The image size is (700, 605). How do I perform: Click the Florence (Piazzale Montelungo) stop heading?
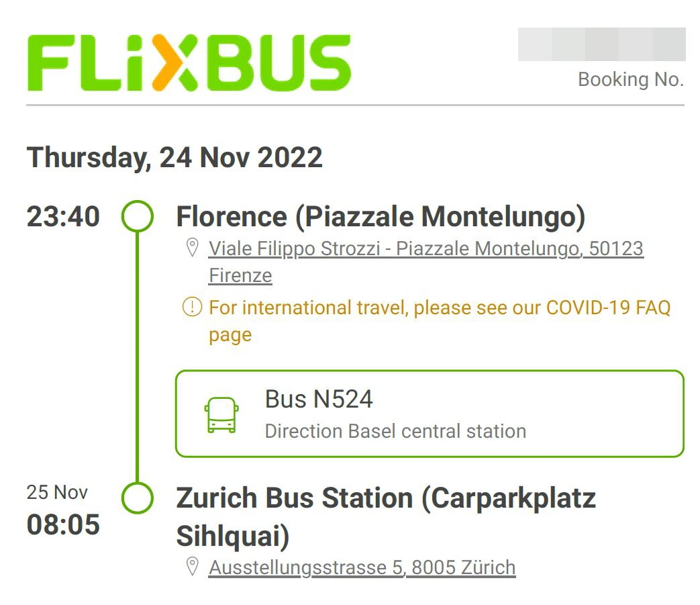(x=381, y=217)
